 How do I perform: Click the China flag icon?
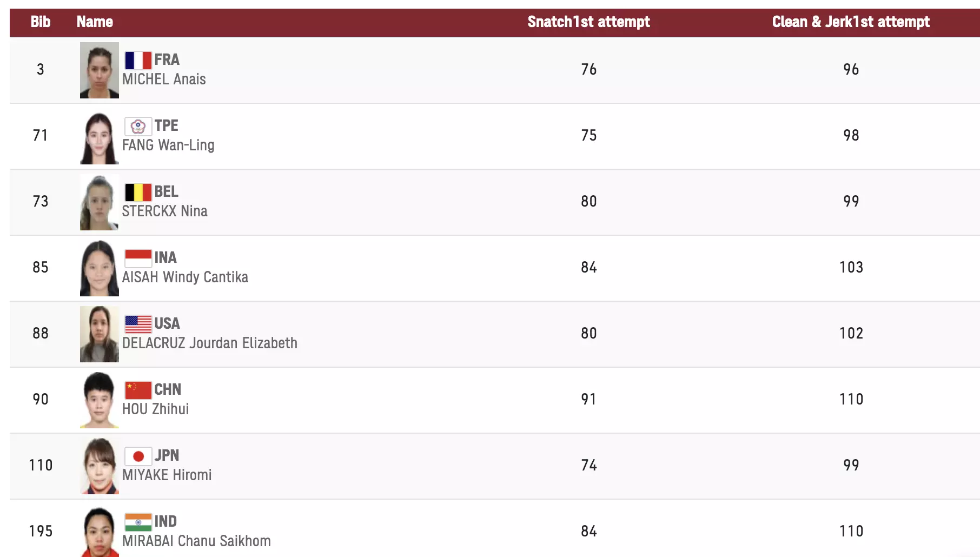point(138,390)
